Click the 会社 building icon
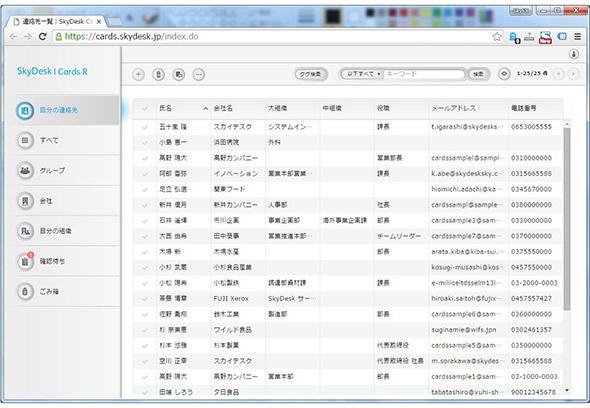The image size is (590, 408). tap(25, 201)
